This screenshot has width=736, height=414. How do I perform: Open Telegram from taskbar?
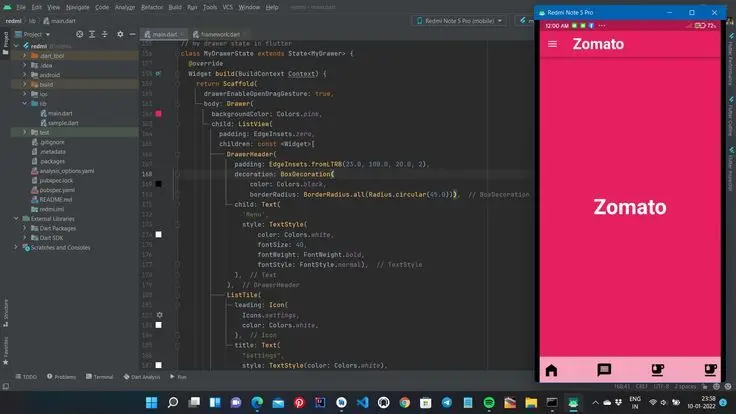point(447,402)
